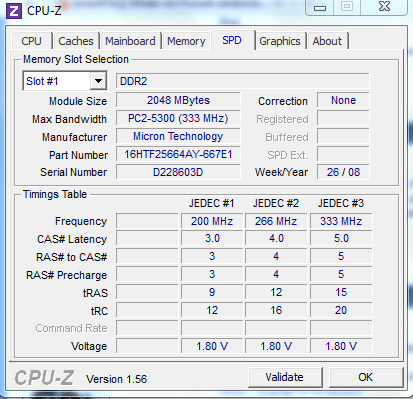Click JEDEC #2 tRC value 16
The image size is (413, 399).
point(276,310)
